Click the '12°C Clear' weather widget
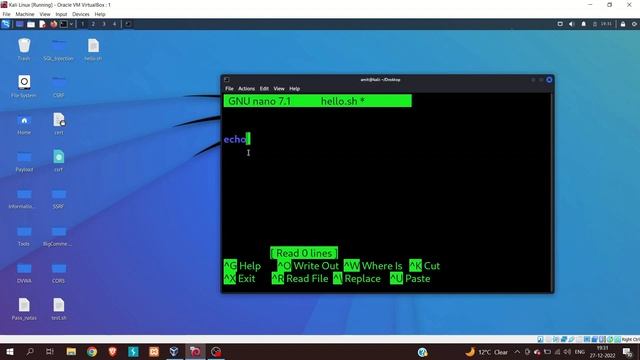The height and width of the screenshot is (360, 640). point(487,352)
